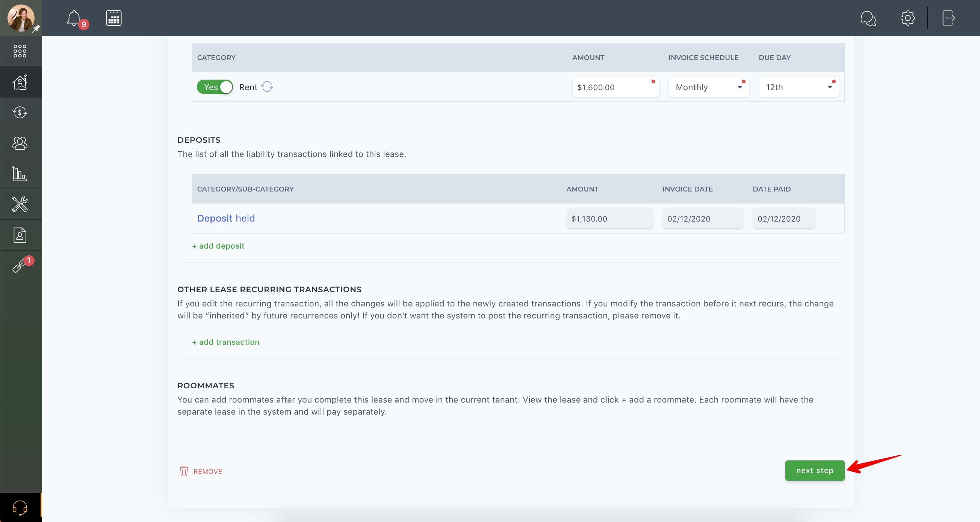Open the chat messages icon
The width and height of the screenshot is (980, 522).
click(868, 18)
